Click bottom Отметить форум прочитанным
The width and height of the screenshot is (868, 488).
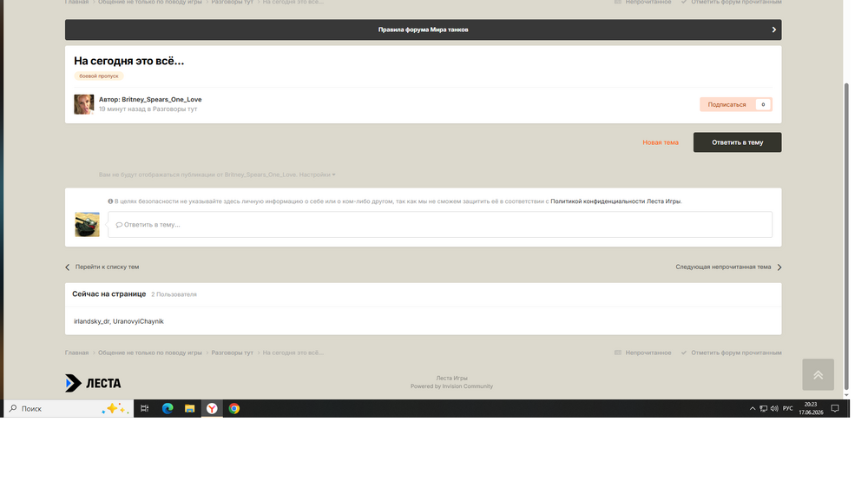click(731, 353)
